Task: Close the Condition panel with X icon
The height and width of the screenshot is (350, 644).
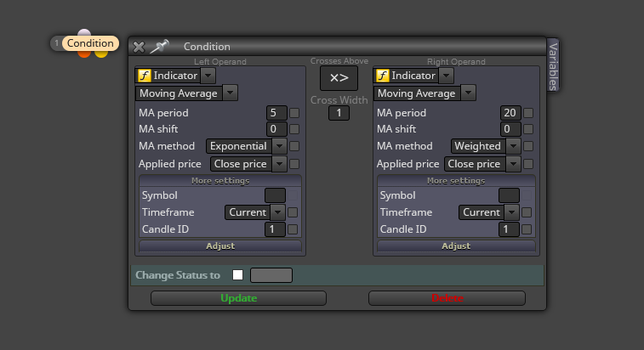Action: (139, 47)
